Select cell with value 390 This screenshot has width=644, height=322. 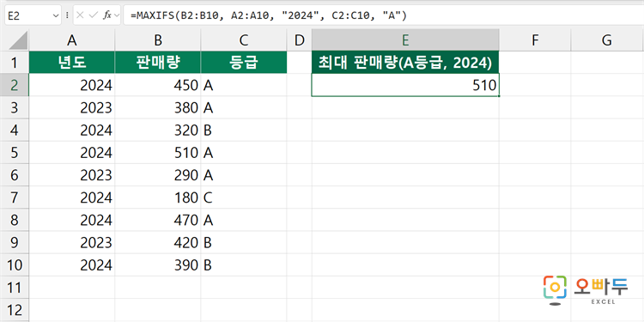point(158,265)
